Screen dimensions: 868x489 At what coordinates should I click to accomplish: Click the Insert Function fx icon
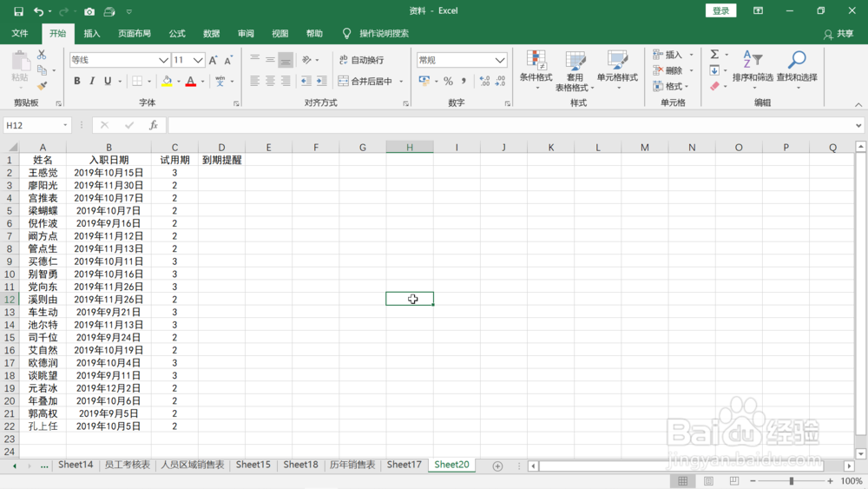pyautogui.click(x=154, y=125)
